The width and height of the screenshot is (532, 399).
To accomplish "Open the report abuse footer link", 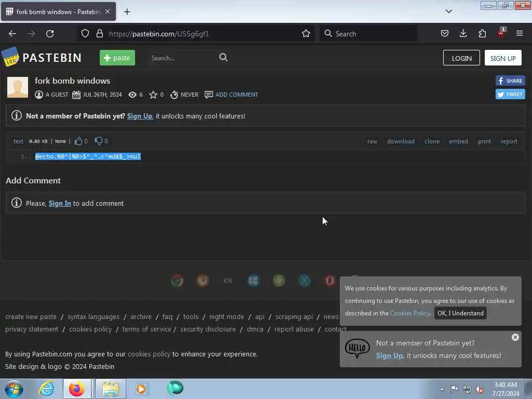I will click(x=294, y=329).
